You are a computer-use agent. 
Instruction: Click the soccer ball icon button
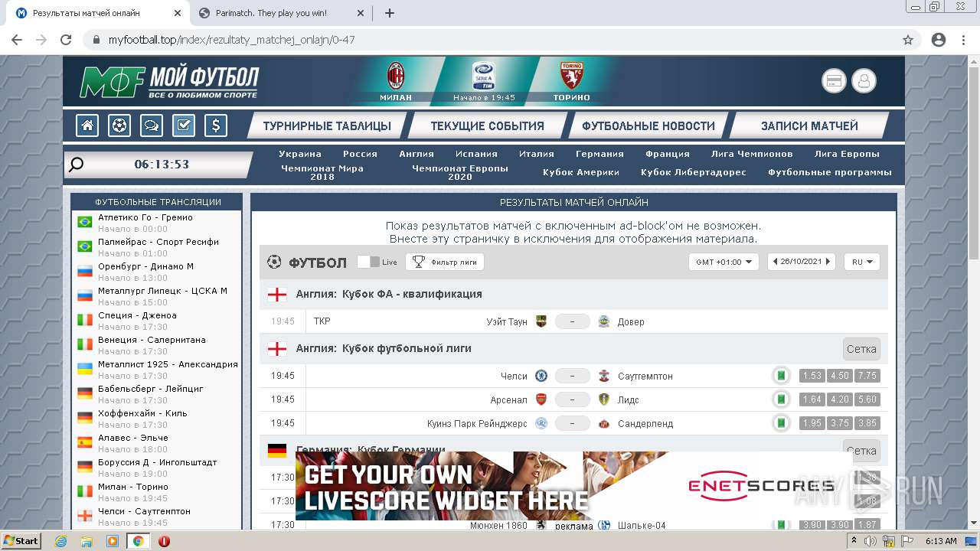(x=119, y=126)
